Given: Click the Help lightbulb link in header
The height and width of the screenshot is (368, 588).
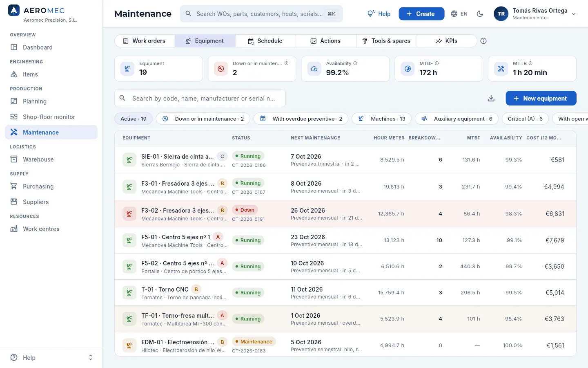Looking at the screenshot, I should [379, 14].
